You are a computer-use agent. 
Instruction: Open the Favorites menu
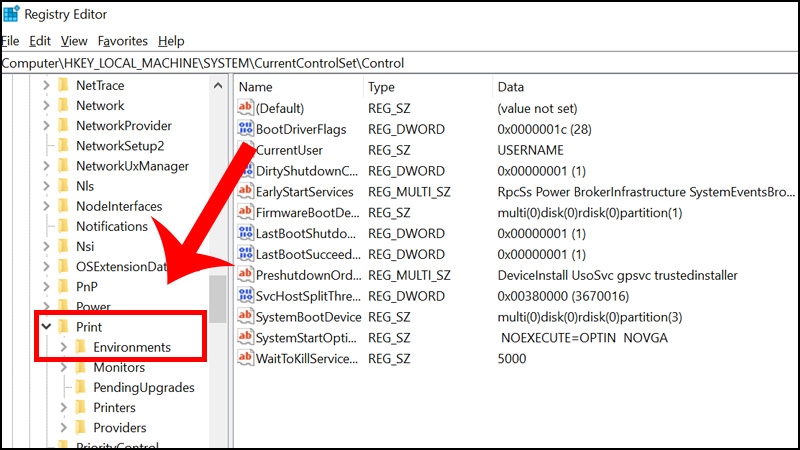coord(122,41)
